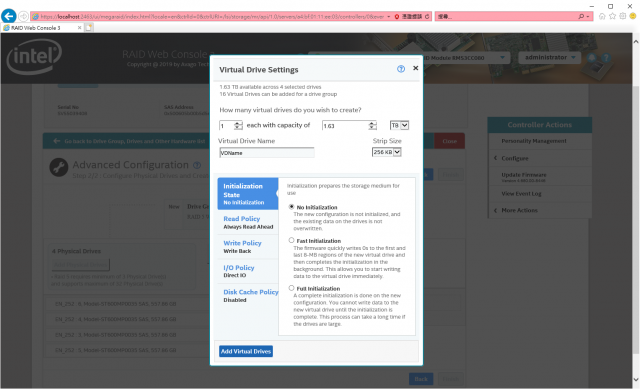Screen dimensions: 640x389
Task: Click the search magnifier icon in browser
Action: click(x=581, y=16)
